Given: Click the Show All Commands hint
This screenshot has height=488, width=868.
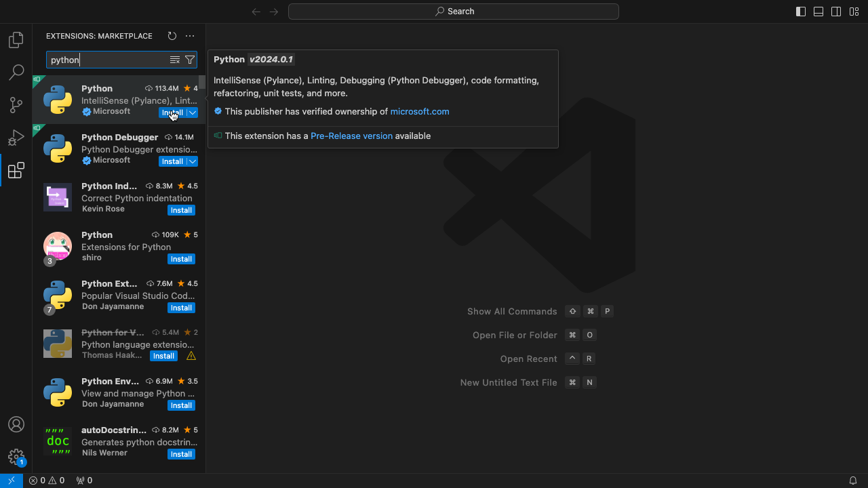Looking at the screenshot, I should (x=512, y=311).
